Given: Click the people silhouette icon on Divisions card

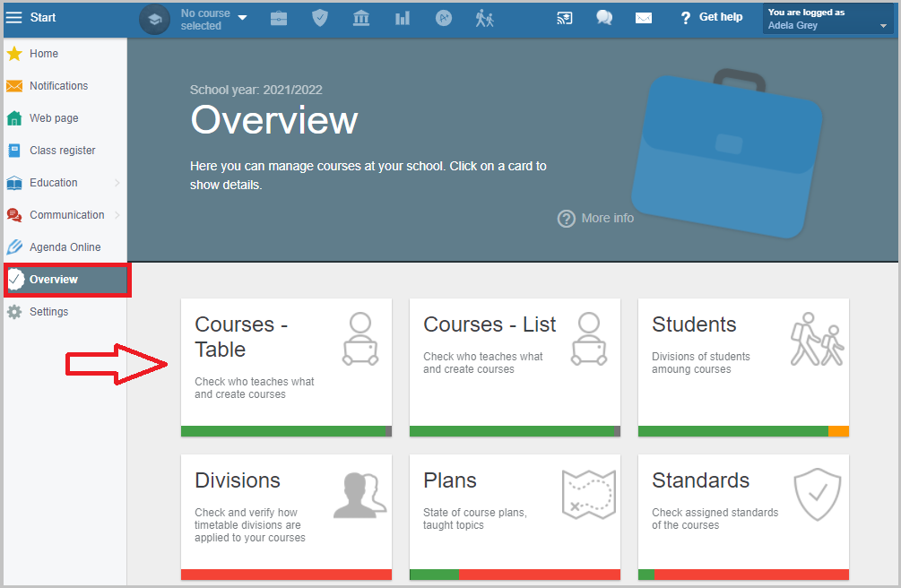Looking at the screenshot, I should 360,495.
